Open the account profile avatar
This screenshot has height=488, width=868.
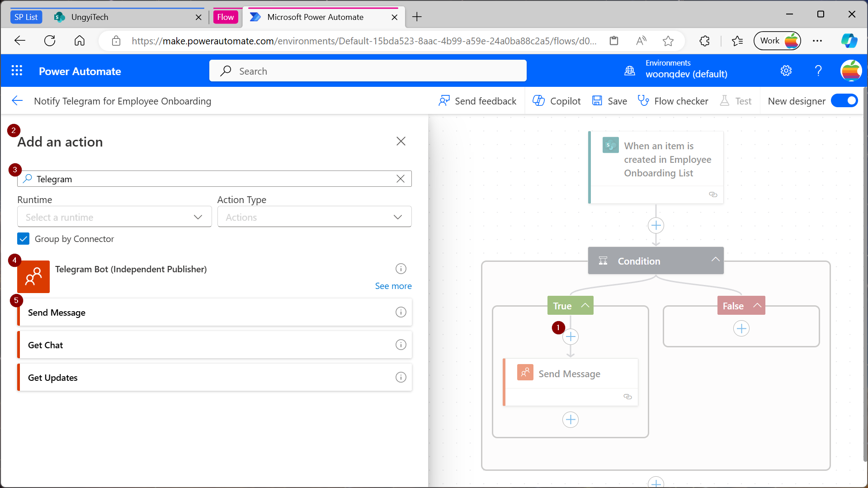click(x=851, y=71)
